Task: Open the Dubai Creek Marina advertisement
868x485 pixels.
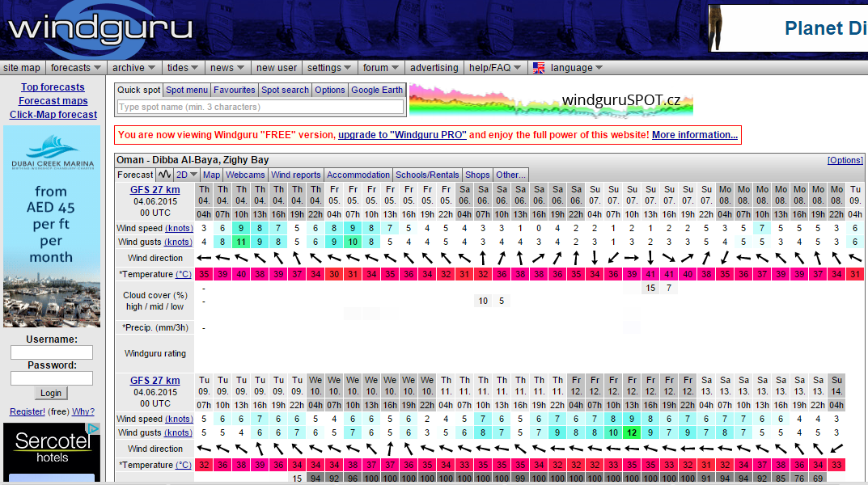Action: pyautogui.click(x=52, y=226)
